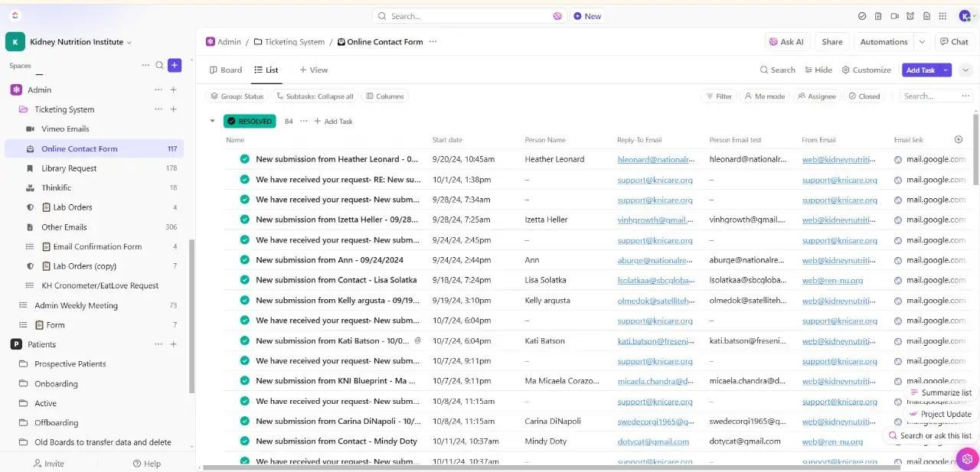Toggle status of KNI Blueprint submission task
The height and width of the screenshot is (472, 980).
(x=244, y=381)
